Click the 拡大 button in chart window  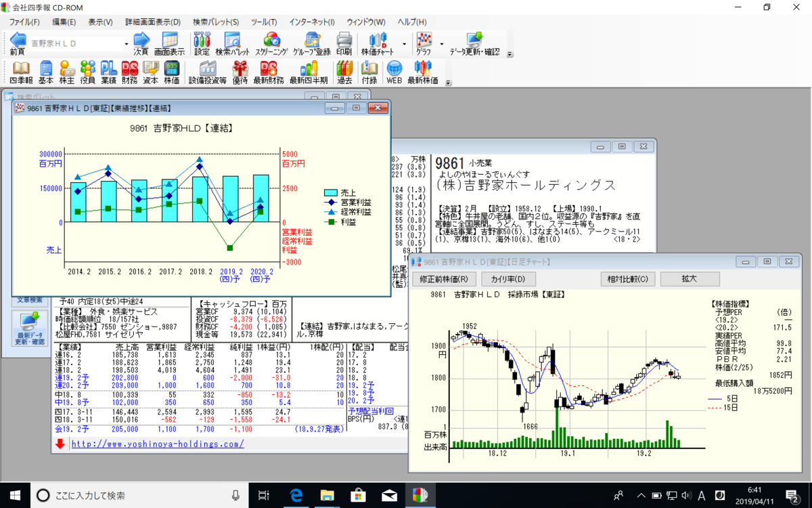pyautogui.click(x=689, y=278)
